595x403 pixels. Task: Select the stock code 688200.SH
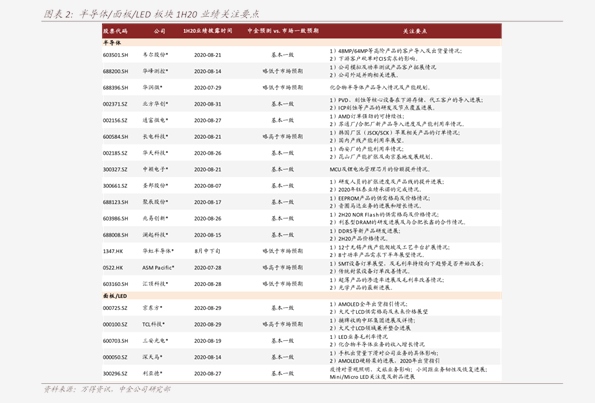click(x=115, y=71)
